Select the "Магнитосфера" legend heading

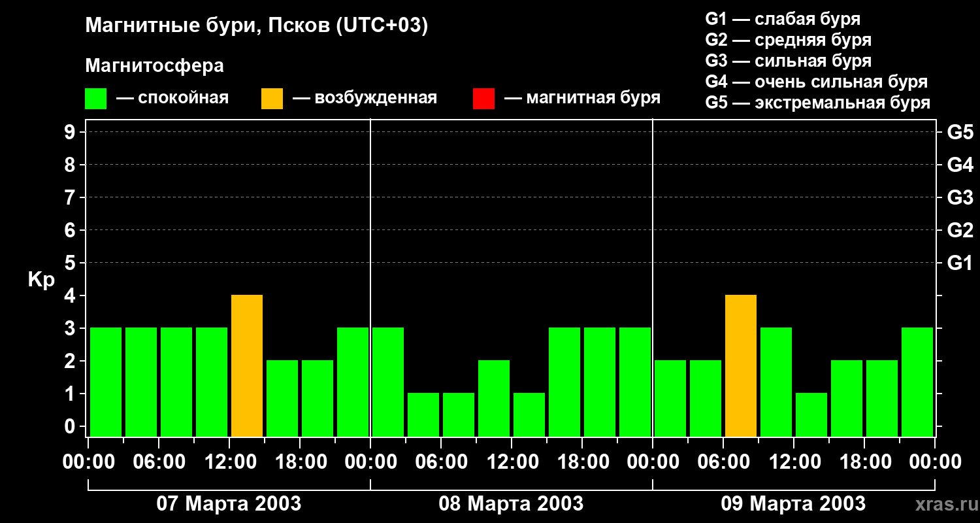click(154, 66)
